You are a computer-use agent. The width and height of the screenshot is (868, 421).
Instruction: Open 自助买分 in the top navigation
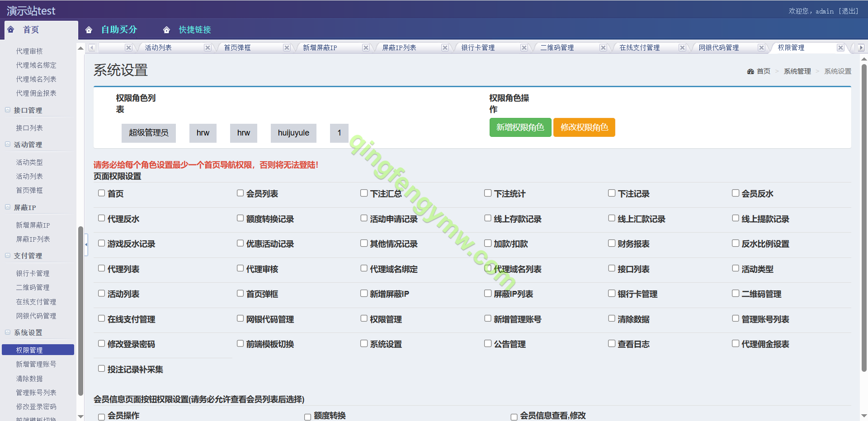click(119, 29)
